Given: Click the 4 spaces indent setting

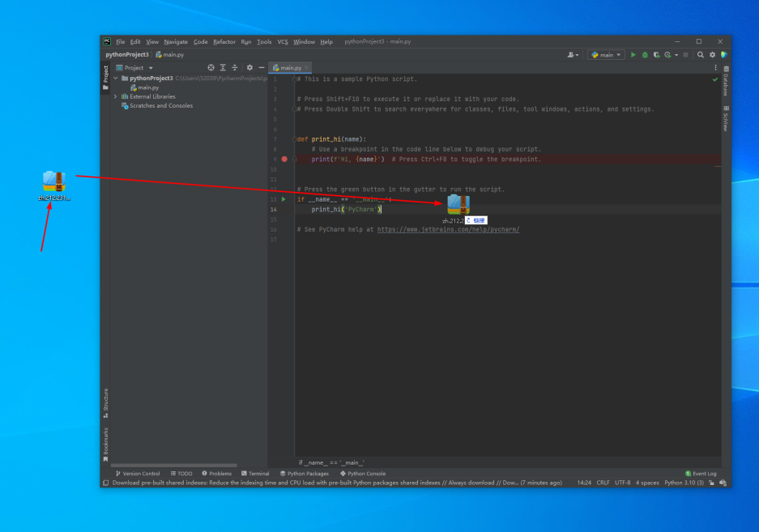Looking at the screenshot, I should tap(647, 483).
